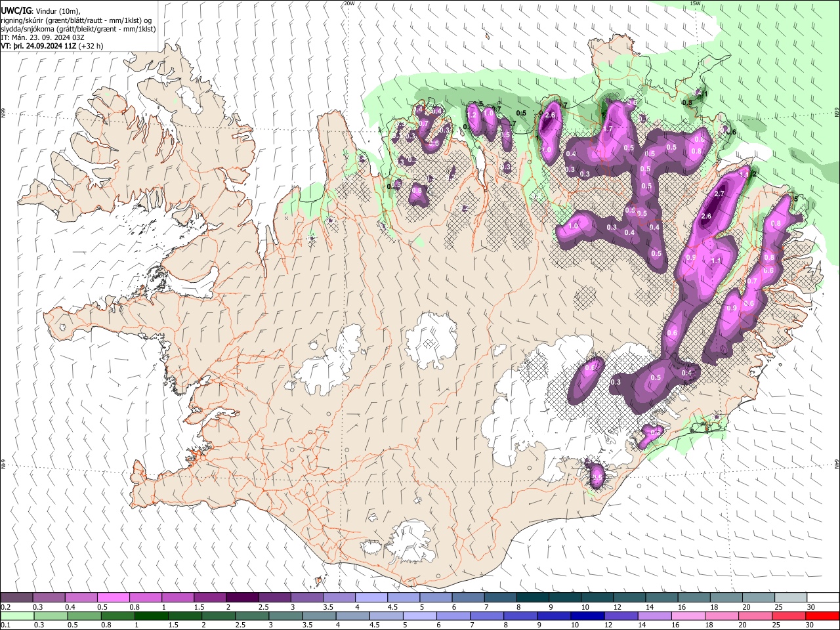Click the 'slydda/snjókoma' legend description line

click(x=78, y=29)
